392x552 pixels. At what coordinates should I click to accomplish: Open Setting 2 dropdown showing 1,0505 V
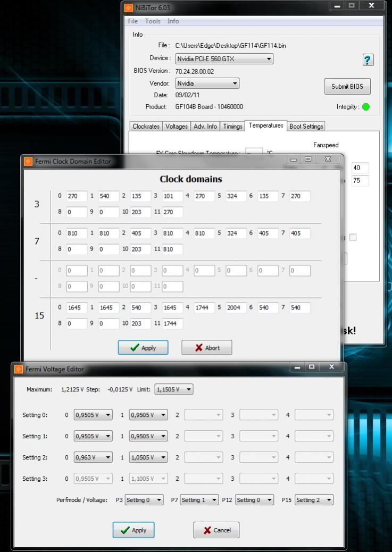[148, 457]
